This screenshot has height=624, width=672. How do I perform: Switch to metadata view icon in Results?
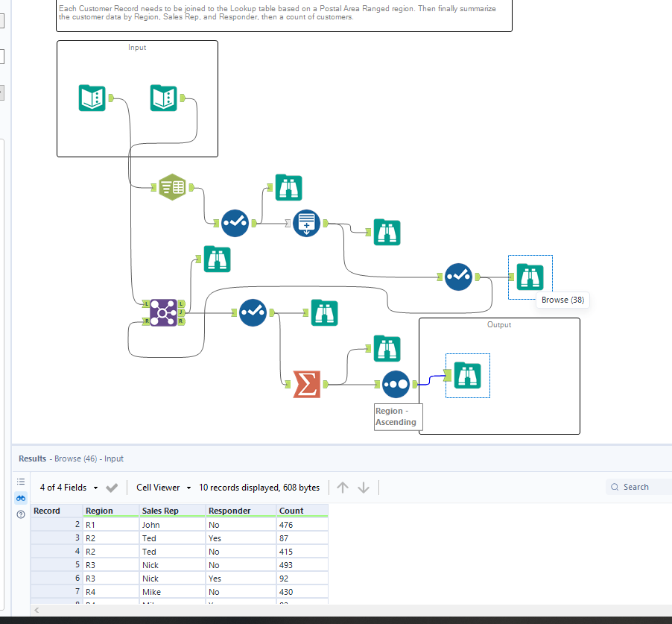pyautogui.click(x=21, y=482)
